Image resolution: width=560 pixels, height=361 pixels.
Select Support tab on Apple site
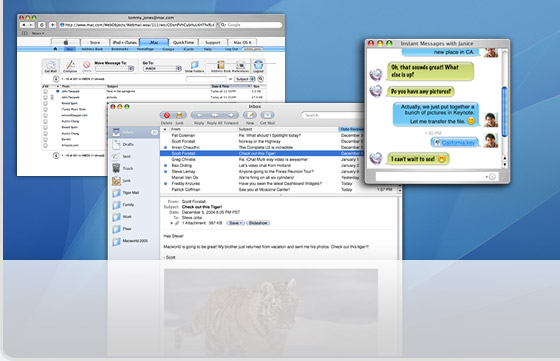[212, 42]
